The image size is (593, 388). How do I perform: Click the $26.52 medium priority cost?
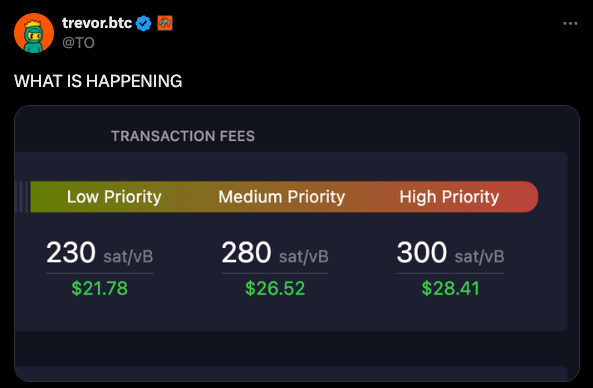tap(275, 289)
